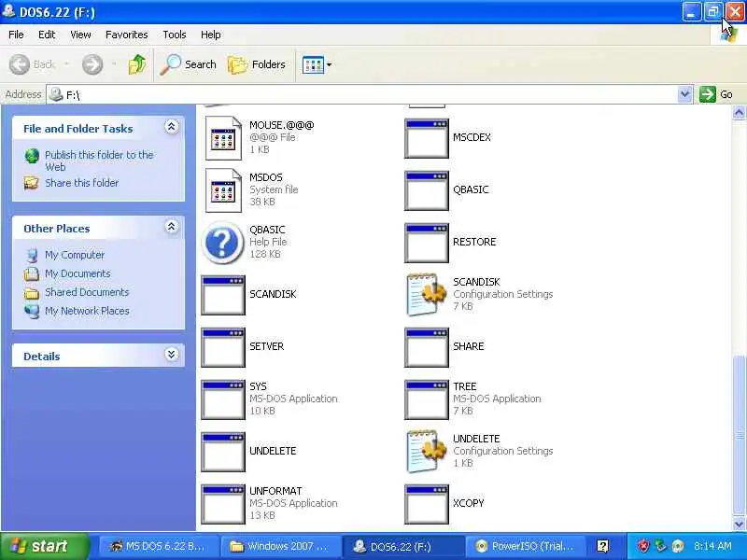Click the help question mark taskbar icon
The width and height of the screenshot is (747, 560).
coord(602,546)
